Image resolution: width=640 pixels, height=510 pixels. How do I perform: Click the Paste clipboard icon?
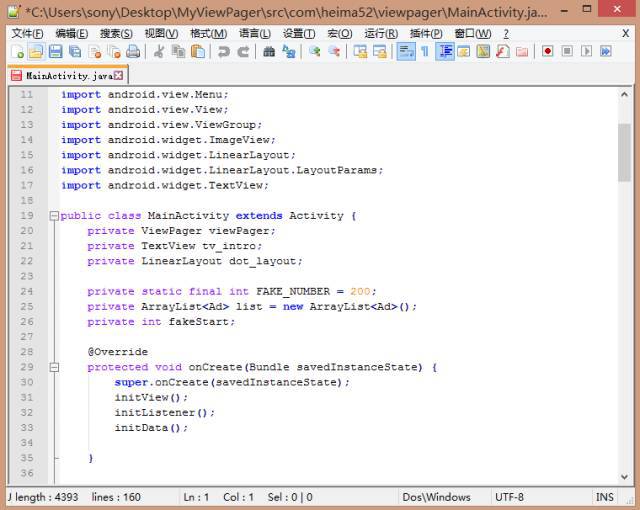[x=198, y=52]
